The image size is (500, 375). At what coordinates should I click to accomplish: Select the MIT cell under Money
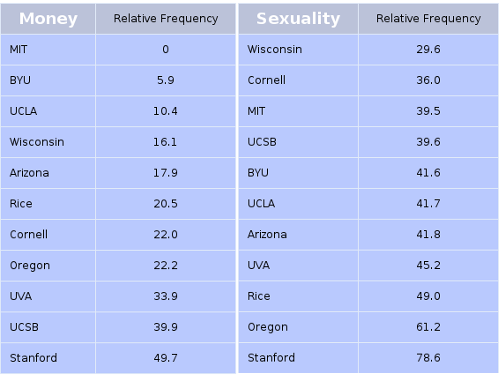click(48, 49)
